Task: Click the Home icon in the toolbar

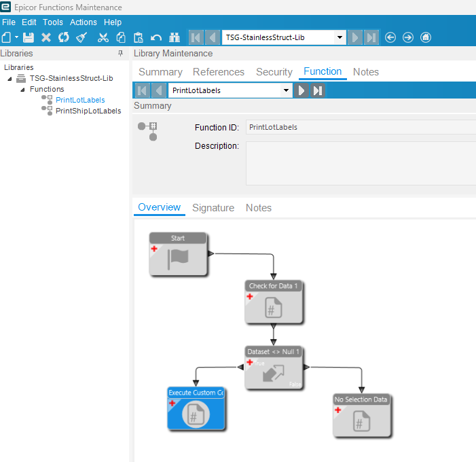Action: [x=426, y=37]
